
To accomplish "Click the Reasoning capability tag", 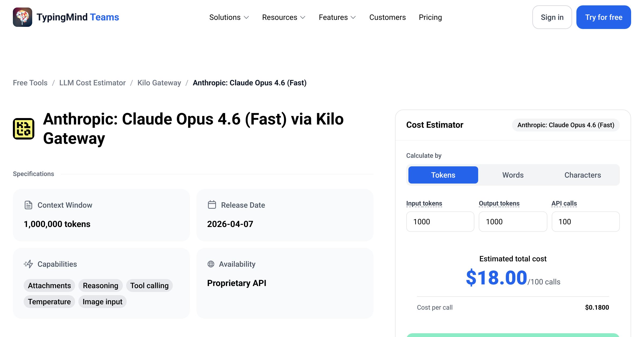I will tap(101, 285).
